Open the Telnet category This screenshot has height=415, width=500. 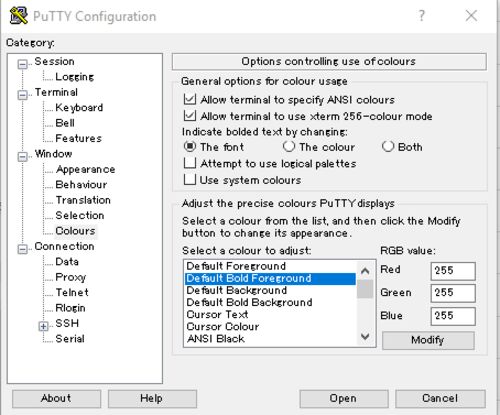[72, 293]
